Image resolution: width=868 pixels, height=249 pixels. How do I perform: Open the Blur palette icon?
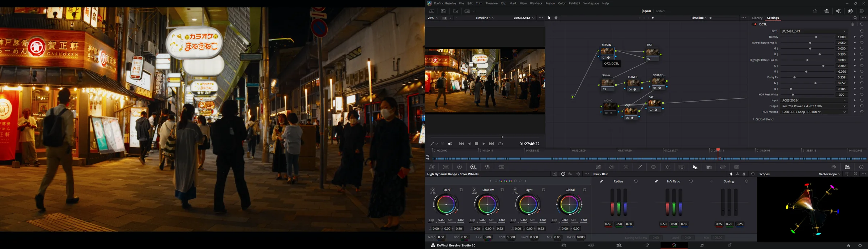tap(695, 167)
